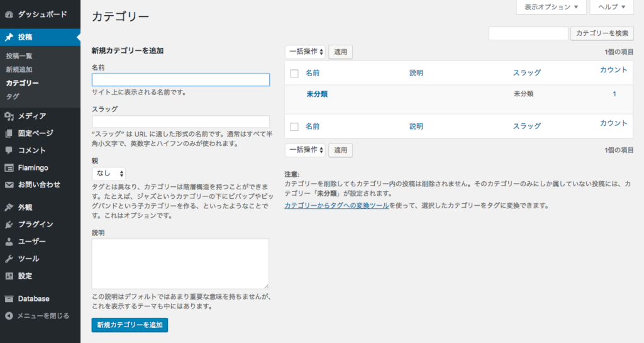Expand the ヘルプ help panel
The height and width of the screenshot is (343, 644).
click(x=611, y=7)
